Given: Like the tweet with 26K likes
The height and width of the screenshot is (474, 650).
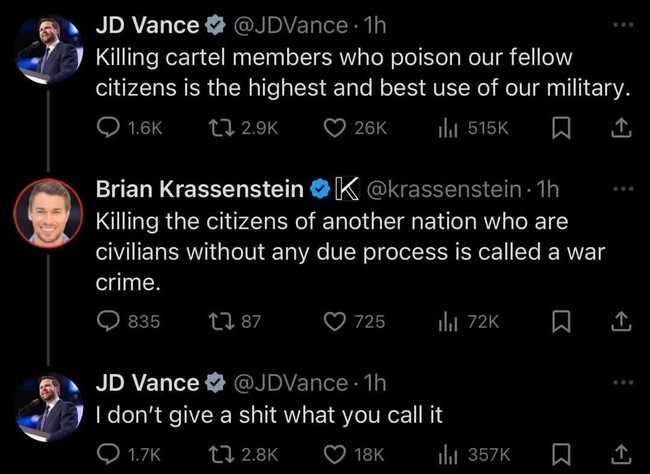Looking at the screenshot, I should click(x=355, y=128).
